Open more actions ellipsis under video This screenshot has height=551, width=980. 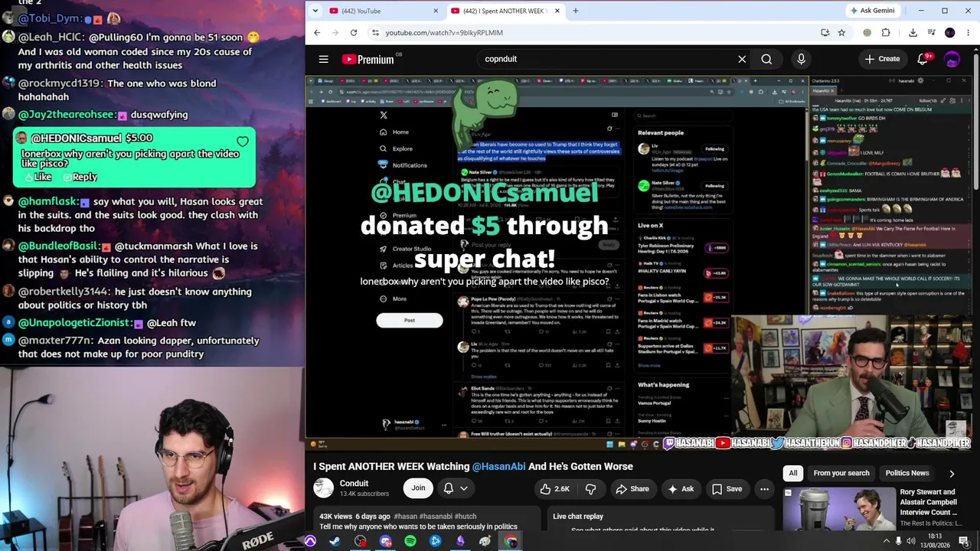pyautogui.click(x=764, y=489)
